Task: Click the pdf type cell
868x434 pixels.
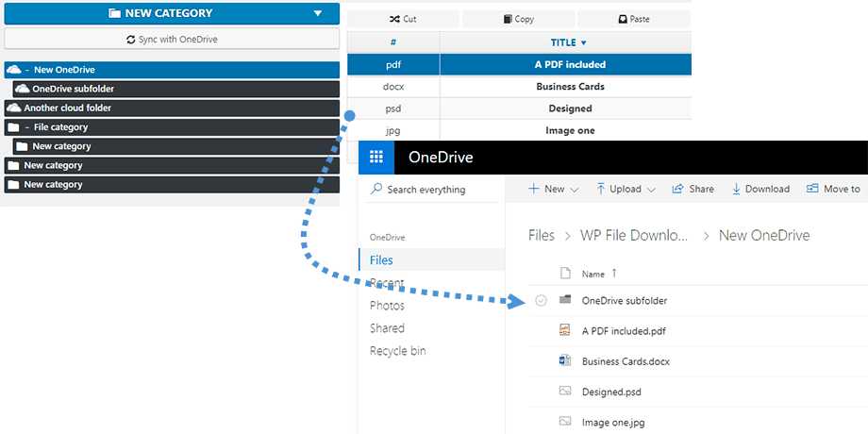Action: (x=393, y=64)
